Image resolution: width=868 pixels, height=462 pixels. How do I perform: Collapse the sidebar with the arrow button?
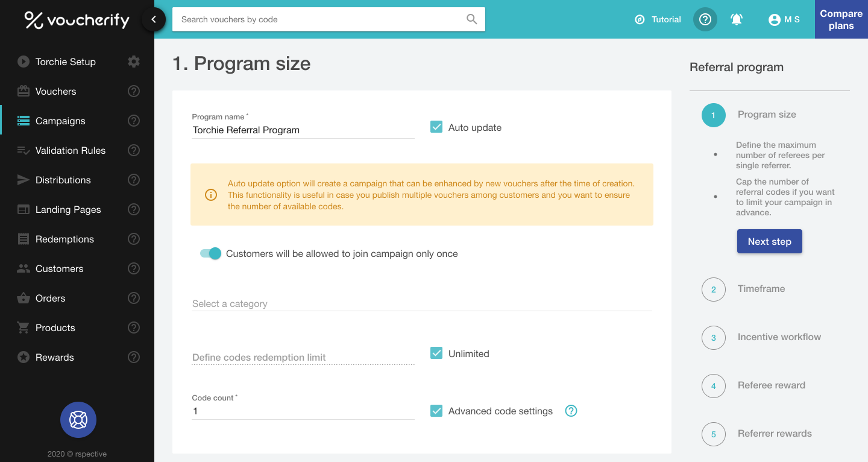154,19
